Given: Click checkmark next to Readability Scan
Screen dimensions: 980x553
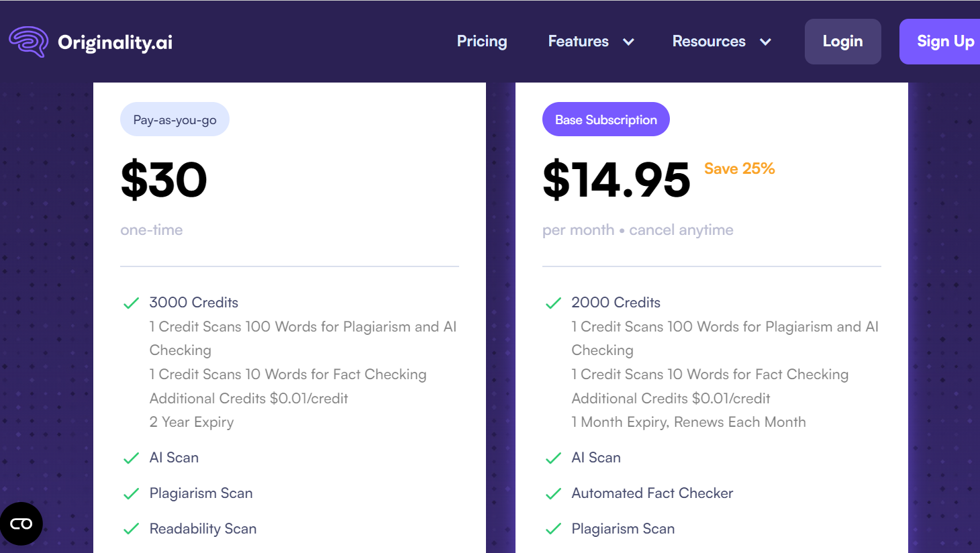Looking at the screenshot, I should pos(131,529).
